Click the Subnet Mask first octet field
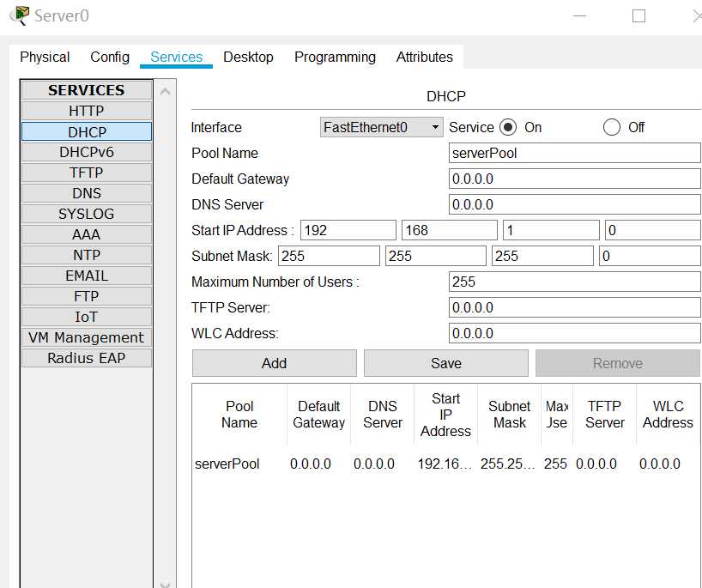702x588 pixels. click(x=329, y=256)
